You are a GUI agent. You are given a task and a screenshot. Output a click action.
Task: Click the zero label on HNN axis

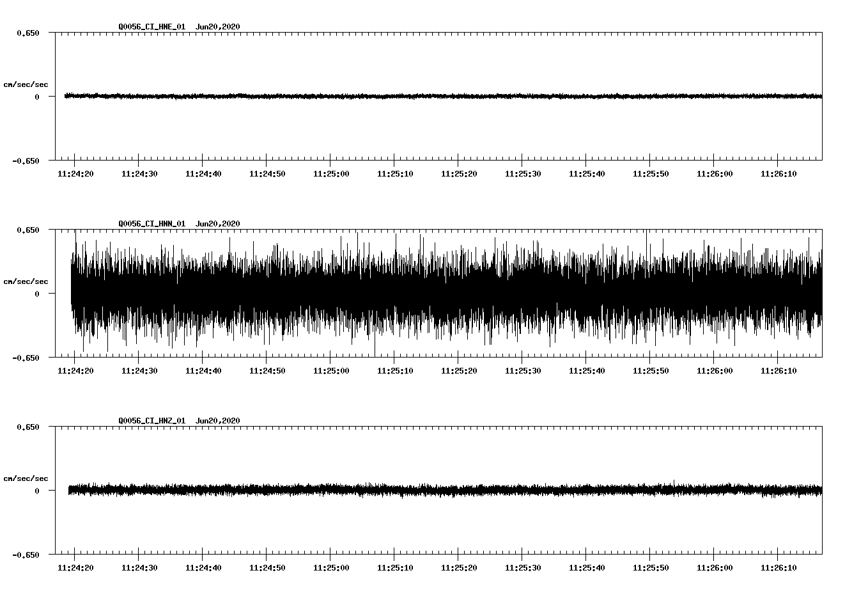(36, 294)
